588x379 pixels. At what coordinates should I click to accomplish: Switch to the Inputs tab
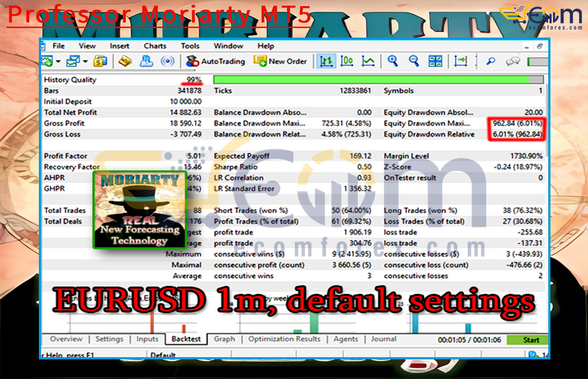147,339
